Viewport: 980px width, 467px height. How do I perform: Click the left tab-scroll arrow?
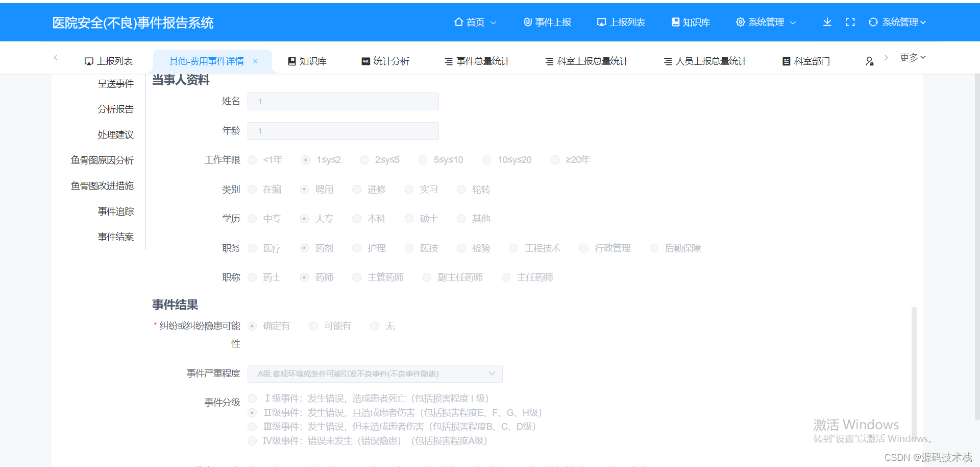tap(56, 58)
